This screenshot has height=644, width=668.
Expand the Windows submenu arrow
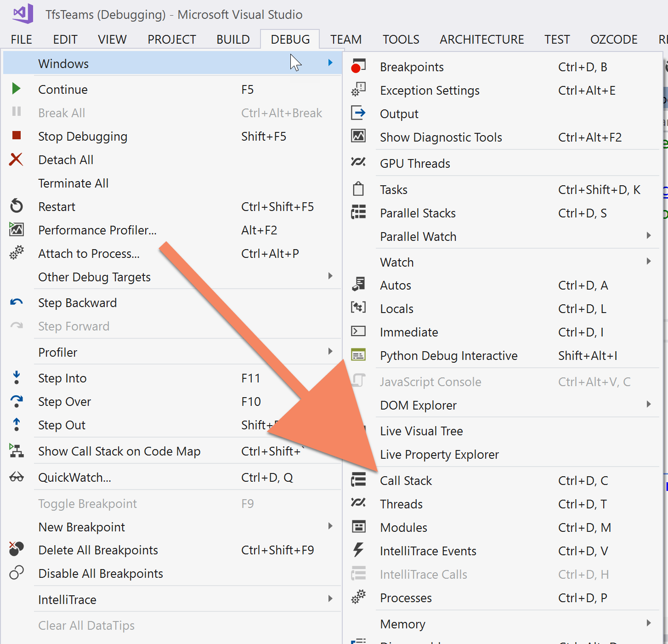tap(330, 63)
